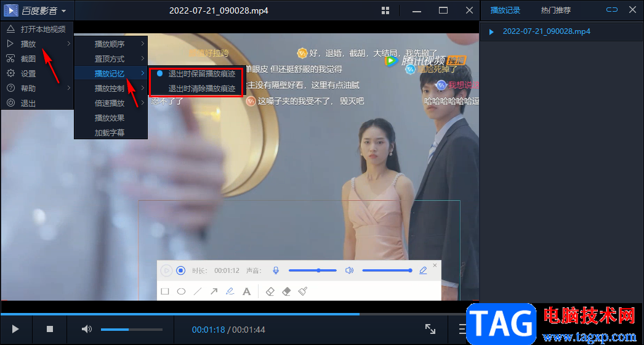
Task: Adjust the microphone level slider
Action: tap(313, 270)
